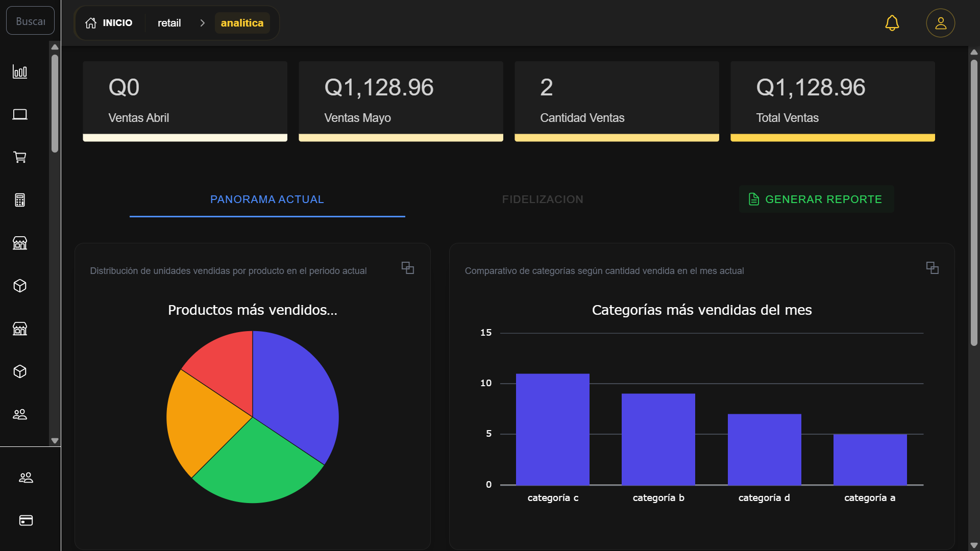Click the 'Productos más vendidos...' chart title
Viewport: 980px width, 551px height.
coord(253,310)
